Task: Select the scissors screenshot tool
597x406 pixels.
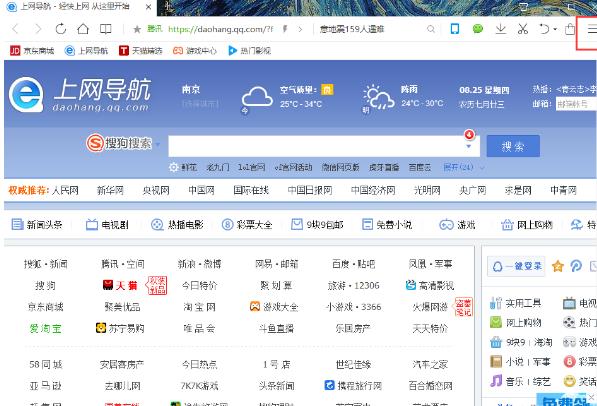Action: 523,29
